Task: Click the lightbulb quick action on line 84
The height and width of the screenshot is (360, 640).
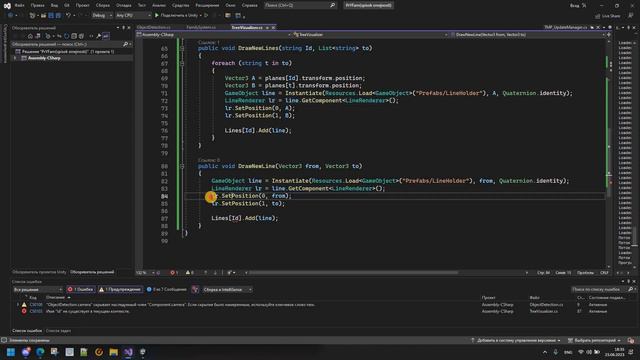Action: pyautogui.click(x=211, y=196)
